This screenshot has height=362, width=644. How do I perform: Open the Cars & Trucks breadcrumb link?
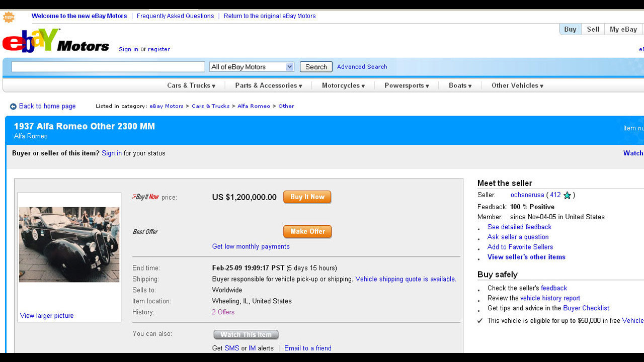tap(210, 106)
